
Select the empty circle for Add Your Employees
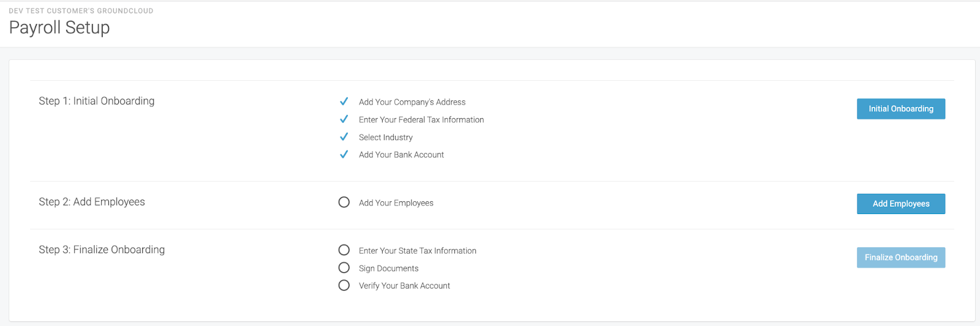click(x=344, y=202)
